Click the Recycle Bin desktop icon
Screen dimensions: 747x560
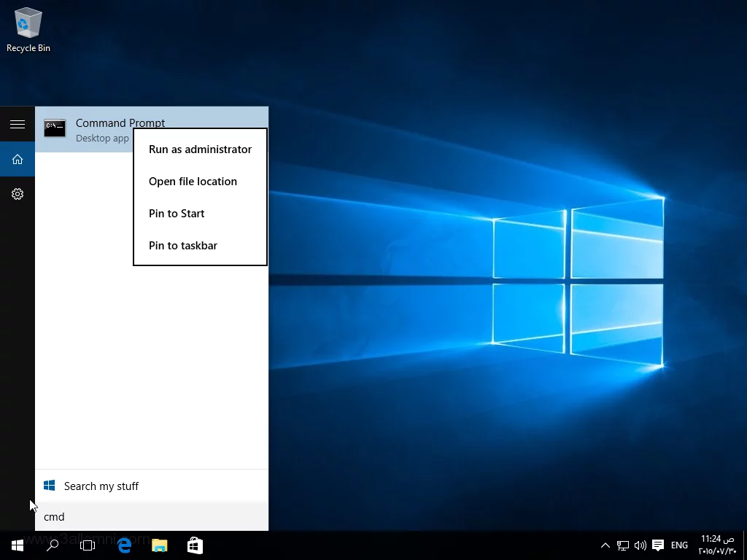point(28,29)
